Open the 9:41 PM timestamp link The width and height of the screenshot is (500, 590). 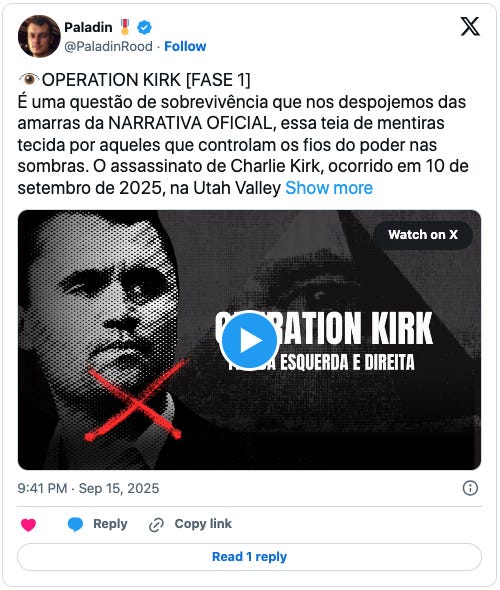tap(88, 488)
